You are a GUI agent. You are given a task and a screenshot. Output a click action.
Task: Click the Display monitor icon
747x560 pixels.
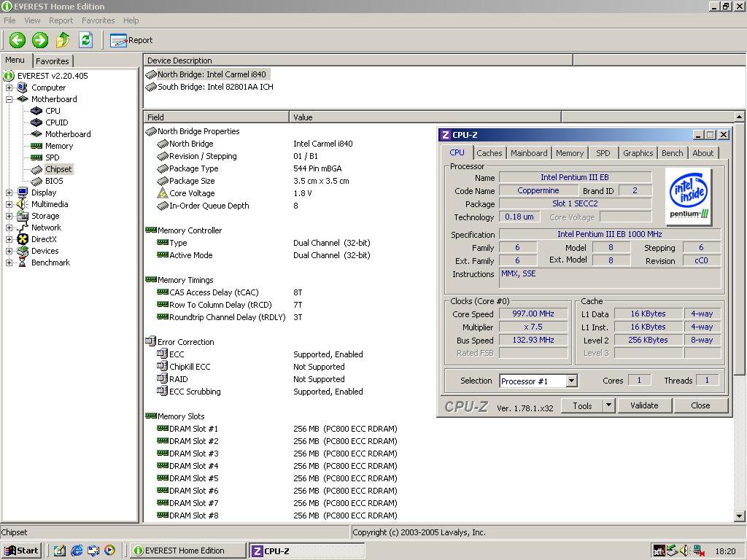coord(23,192)
